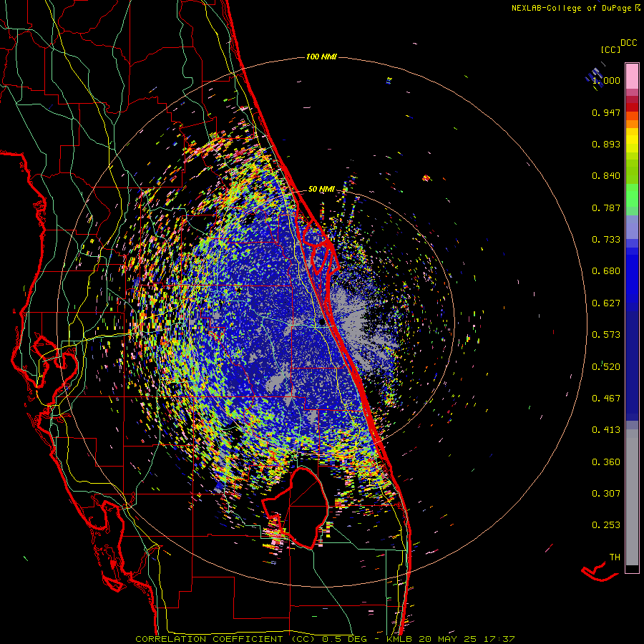Image resolution: width=644 pixels, height=644 pixels.
Task: Click the KMLB radar site identifier
Action: (x=398, y=639)
